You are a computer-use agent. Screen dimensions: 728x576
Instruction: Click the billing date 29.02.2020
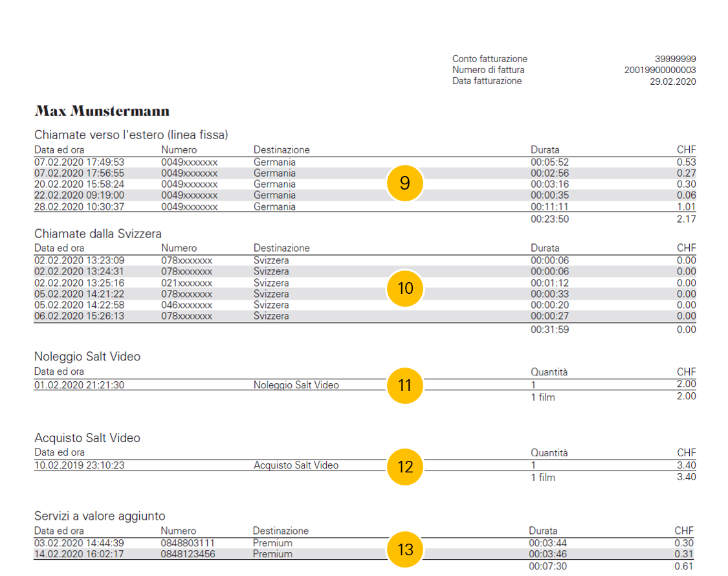point(672,82)
